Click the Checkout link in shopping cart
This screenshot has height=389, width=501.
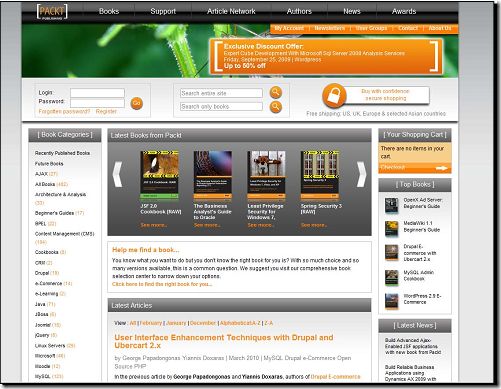[393, 167]
